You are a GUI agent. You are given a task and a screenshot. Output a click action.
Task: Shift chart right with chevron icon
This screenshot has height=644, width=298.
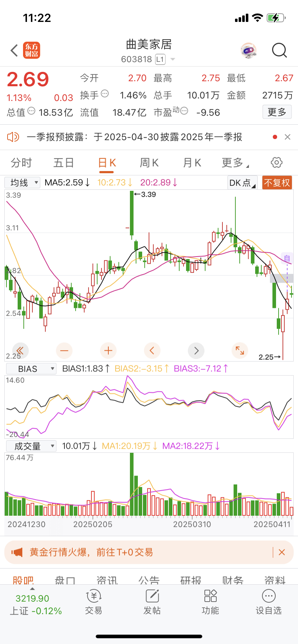(x=196, y=350)
